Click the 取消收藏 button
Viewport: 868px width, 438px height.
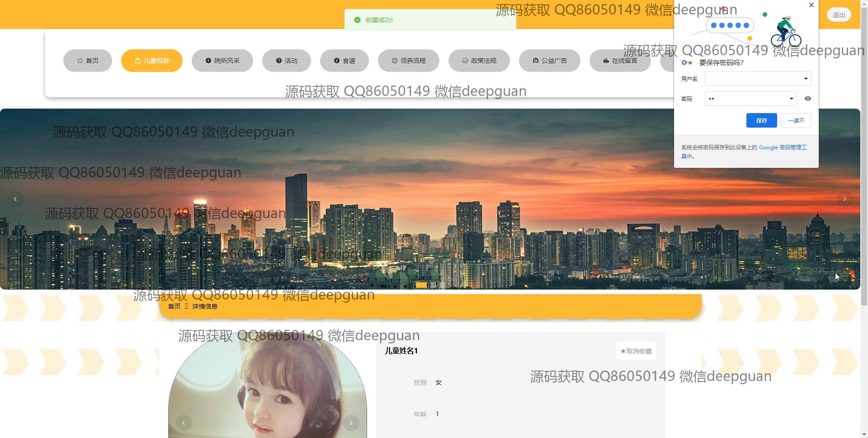point(636,351)
